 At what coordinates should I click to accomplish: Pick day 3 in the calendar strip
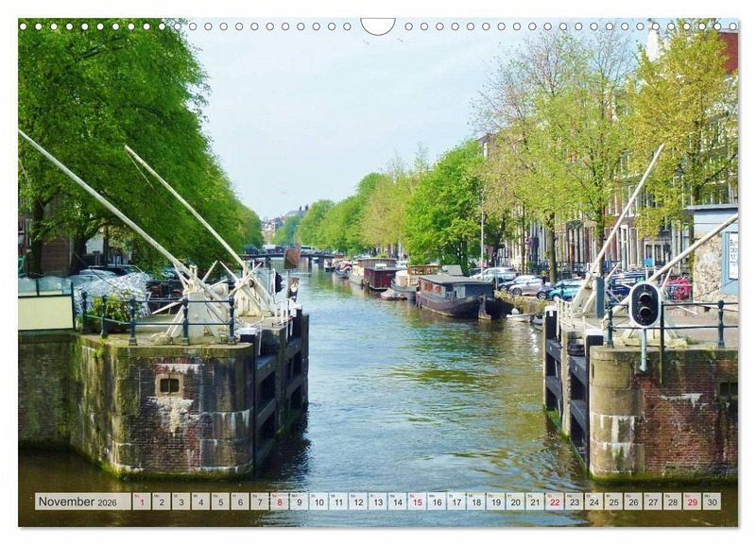coord(181,502)
